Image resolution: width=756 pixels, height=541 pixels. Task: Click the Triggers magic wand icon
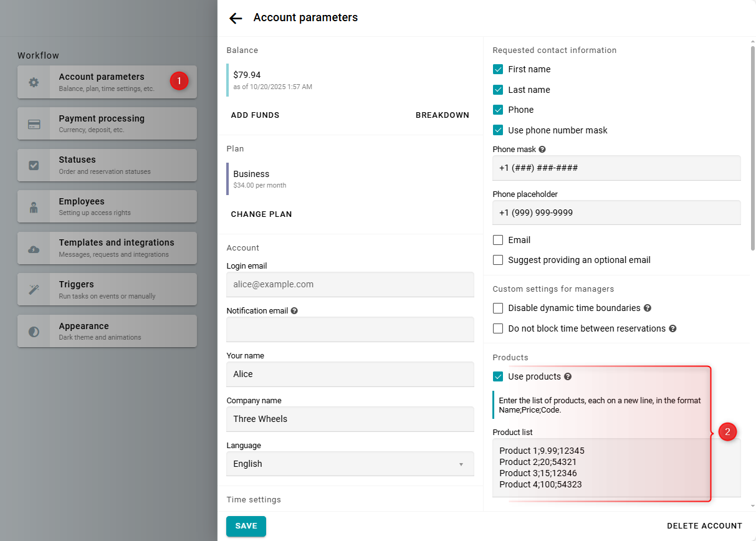pyautogui.click(x=34, y=290)
